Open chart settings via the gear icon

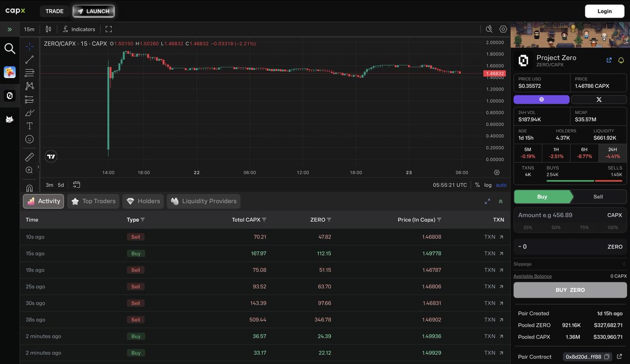pyautogui.click(x=503, y=29)
